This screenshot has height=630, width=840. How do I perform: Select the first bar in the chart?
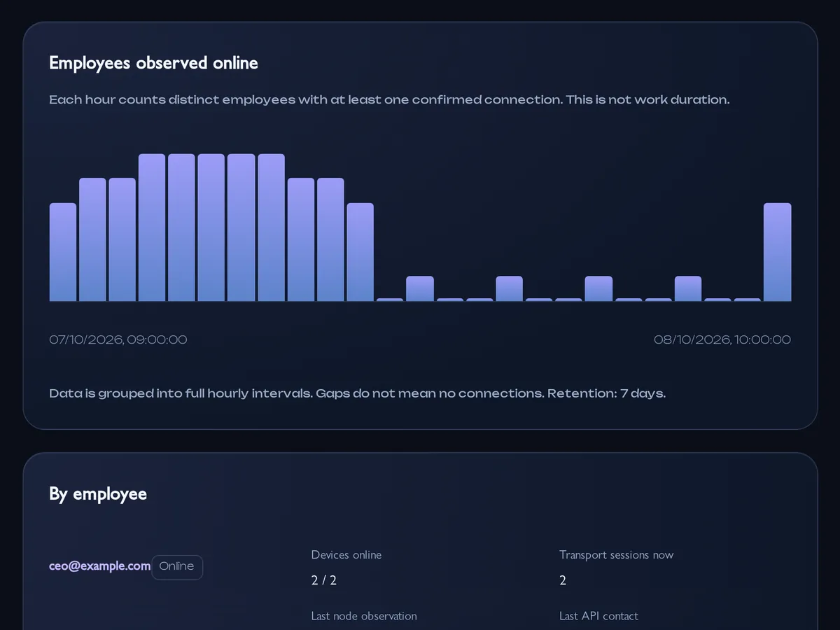coord(63,252)
